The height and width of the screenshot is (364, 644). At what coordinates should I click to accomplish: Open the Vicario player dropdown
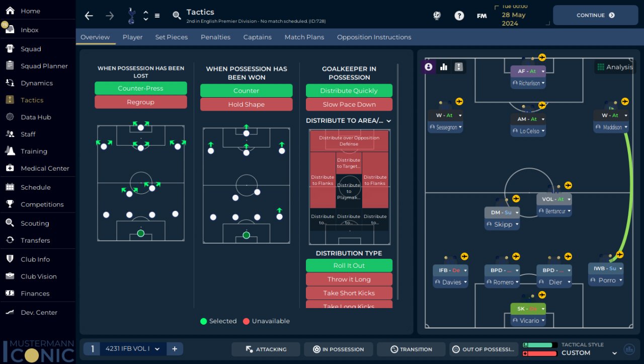click(528, 321)
